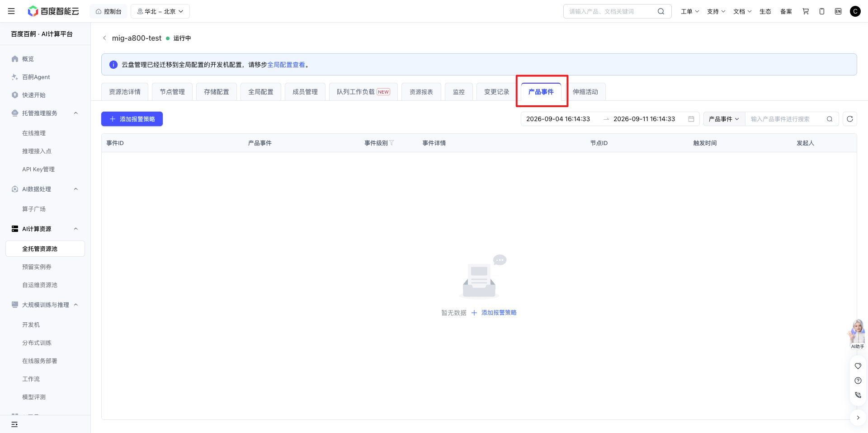
Task: Switch to the 节点管理 tab
Action: (172, 92)
